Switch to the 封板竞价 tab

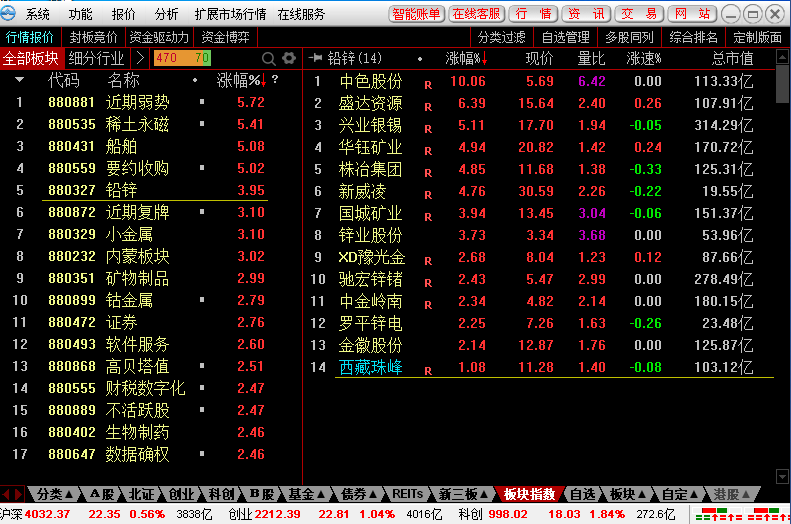pyautogui.click(x=93, y=37)
